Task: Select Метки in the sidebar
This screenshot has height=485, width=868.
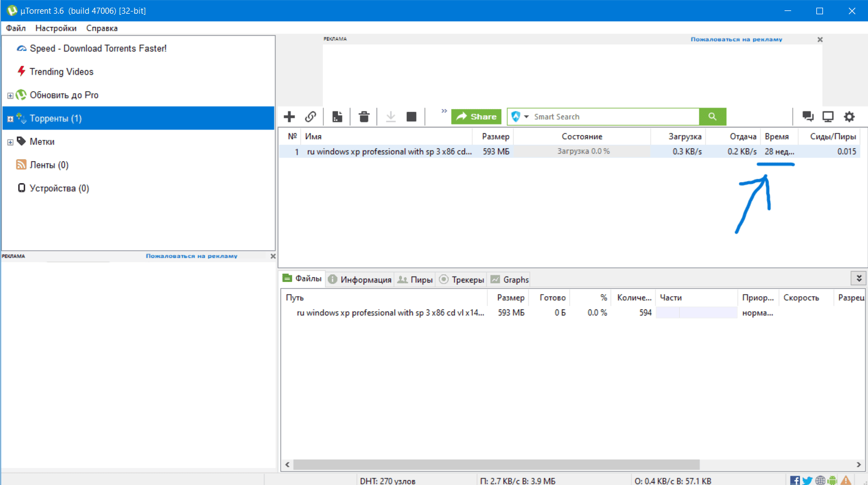Action: point(42,142)
